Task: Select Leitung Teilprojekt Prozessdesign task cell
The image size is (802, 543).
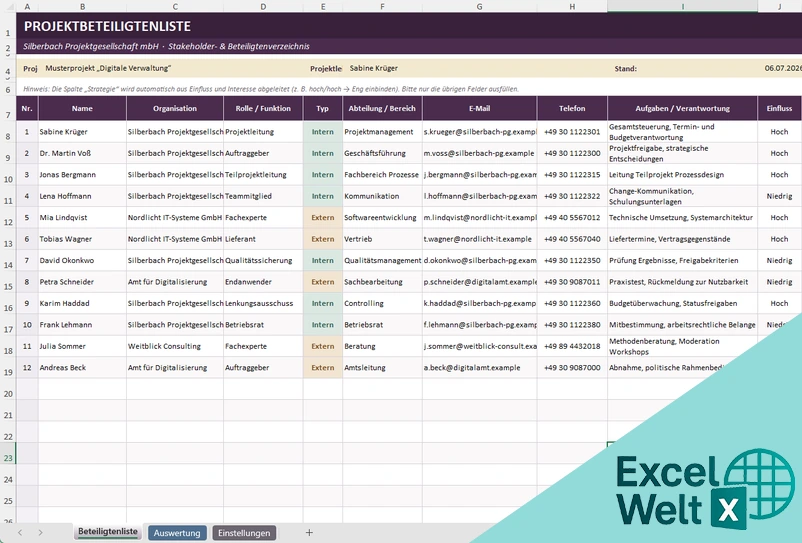Action: click(x=682, y=174)
